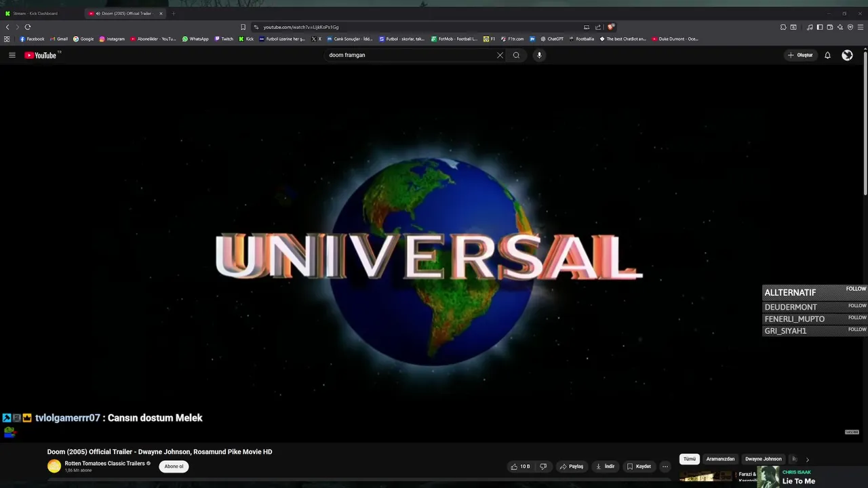Click the Brave Shields lion icon
Viewport: 868px width, 488px height.
pyautogui.click(x=611, y=27)
